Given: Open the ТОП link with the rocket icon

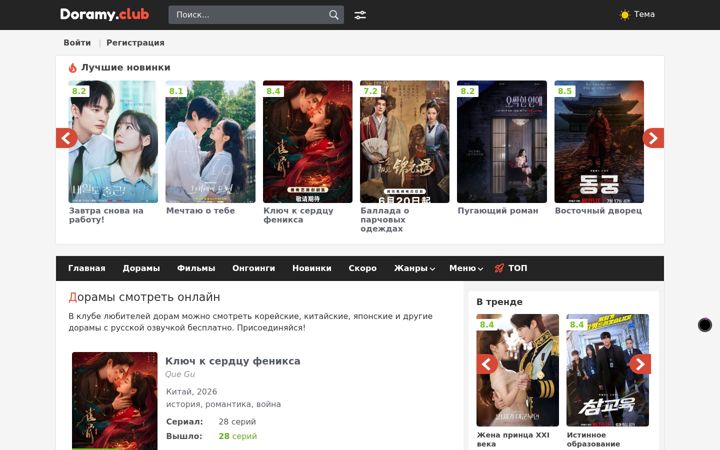Looking at the screenshot, I should click(x=511, y=268).
